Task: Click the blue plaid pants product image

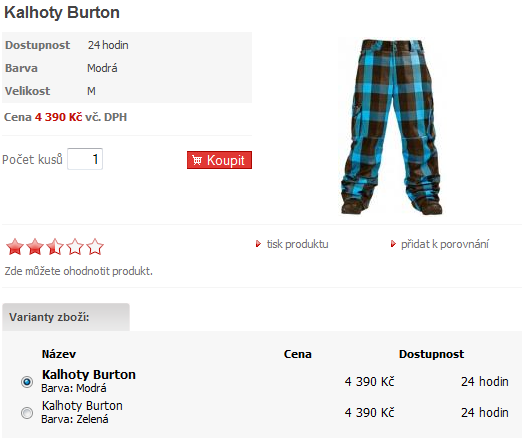Action: pos(392,127)
